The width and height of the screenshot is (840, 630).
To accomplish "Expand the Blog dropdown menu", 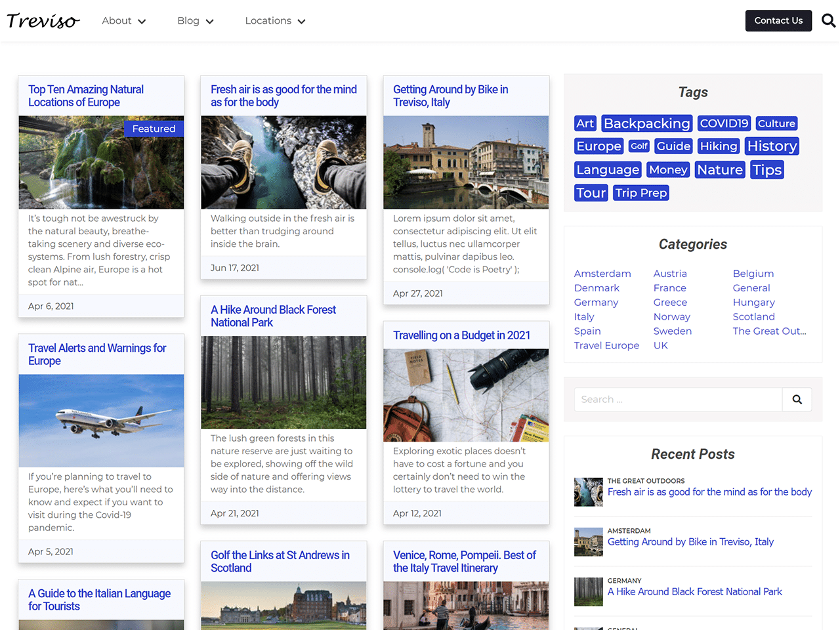I will click(196, 21).
